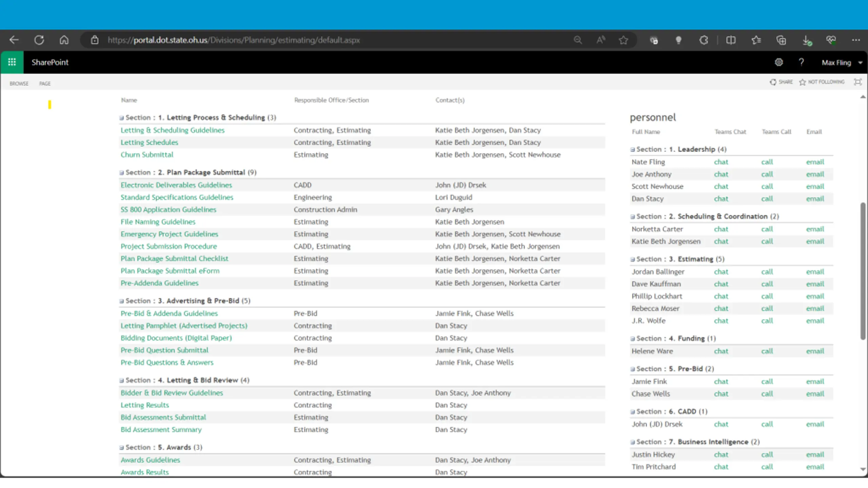This screenshot has width=868, height=488.
Task: Email John (JD) Drsek
Action: [x=815, y=424]
